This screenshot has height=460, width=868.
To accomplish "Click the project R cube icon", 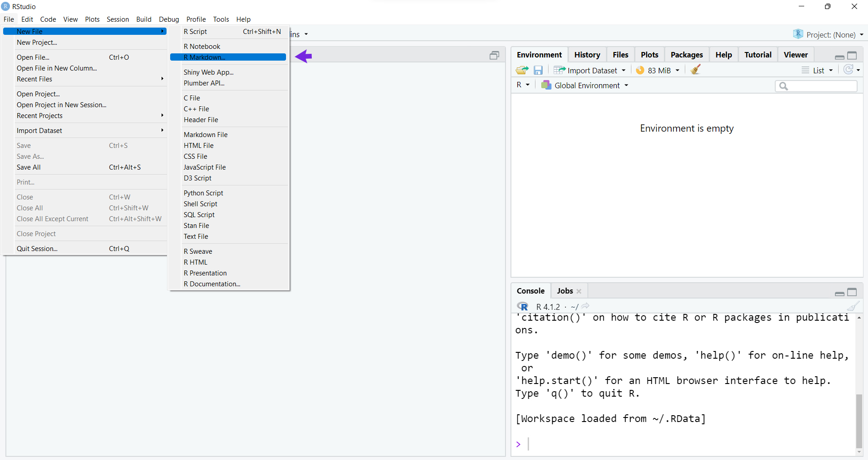I will (798, 34).
